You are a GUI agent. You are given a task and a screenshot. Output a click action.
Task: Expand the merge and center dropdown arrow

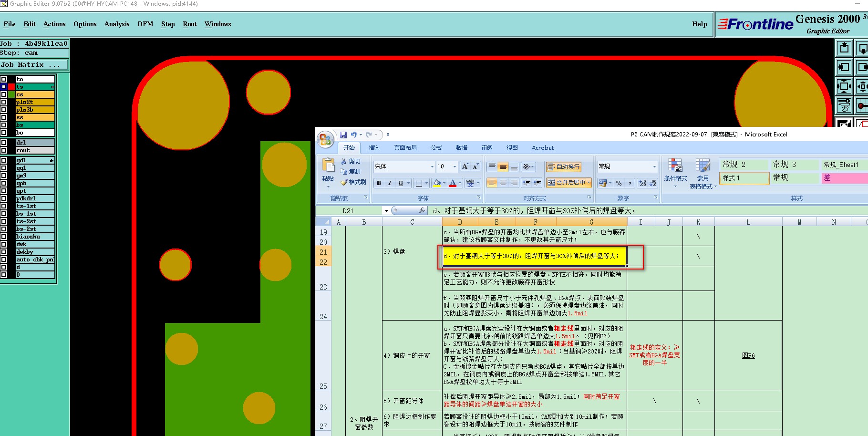click(589, 183)
